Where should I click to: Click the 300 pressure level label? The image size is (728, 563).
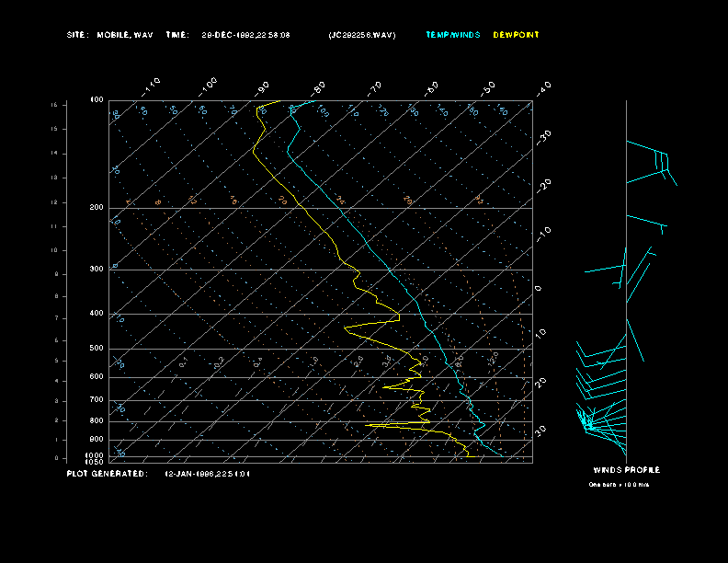tap(97, 270)
